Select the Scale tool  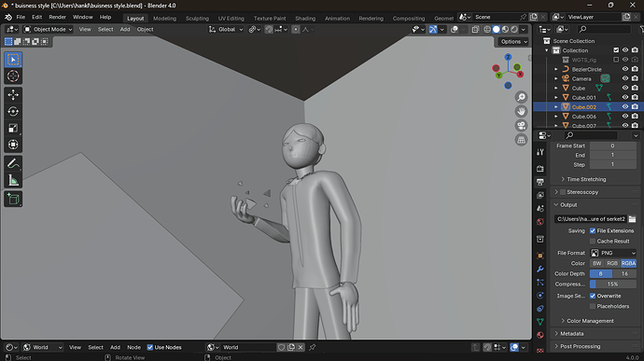pos(13,128)
